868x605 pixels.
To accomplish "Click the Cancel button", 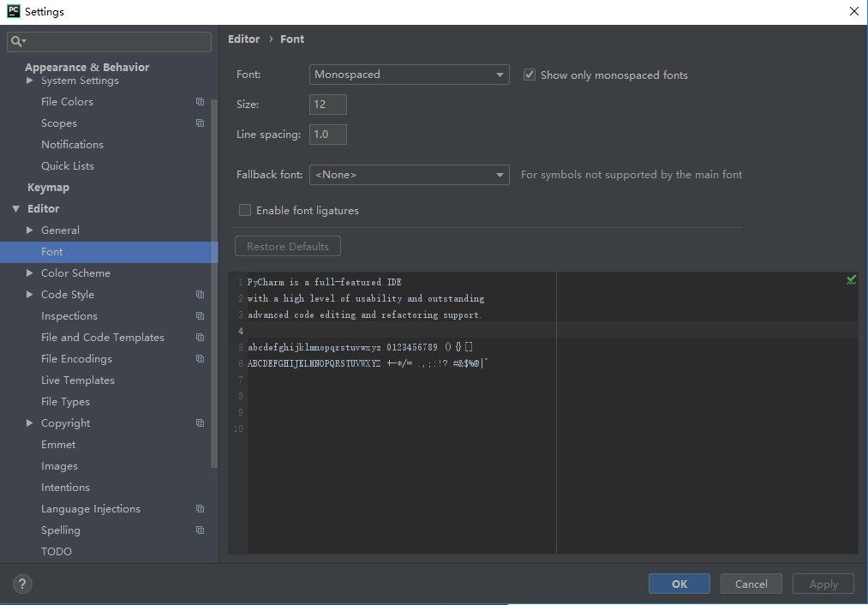I will click(751, 584).
